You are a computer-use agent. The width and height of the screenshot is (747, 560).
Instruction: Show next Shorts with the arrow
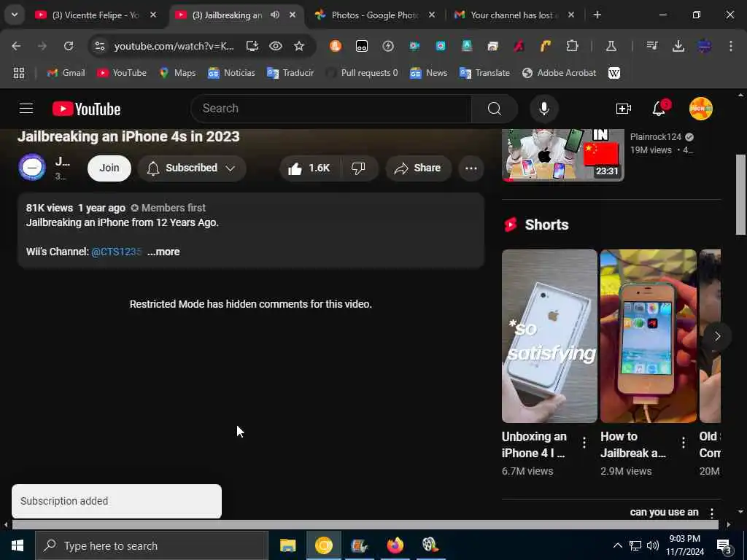pyautogui.click(x=717, y=336)
